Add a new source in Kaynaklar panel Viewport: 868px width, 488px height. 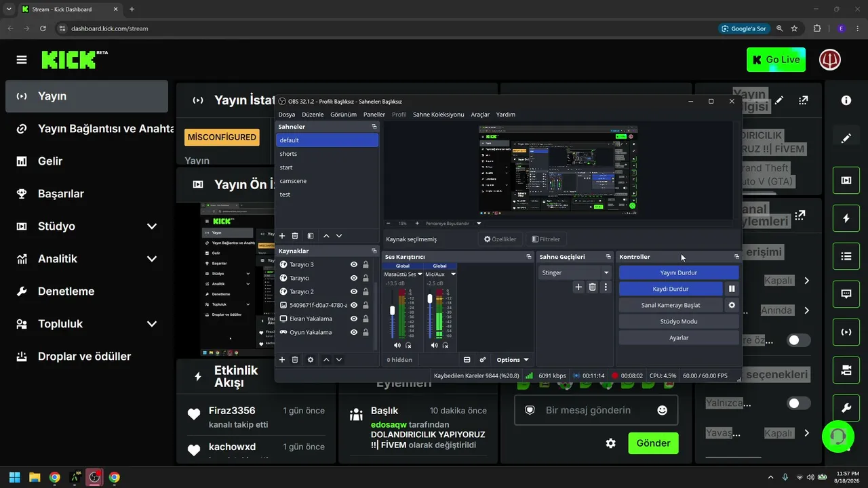(282, 360)
